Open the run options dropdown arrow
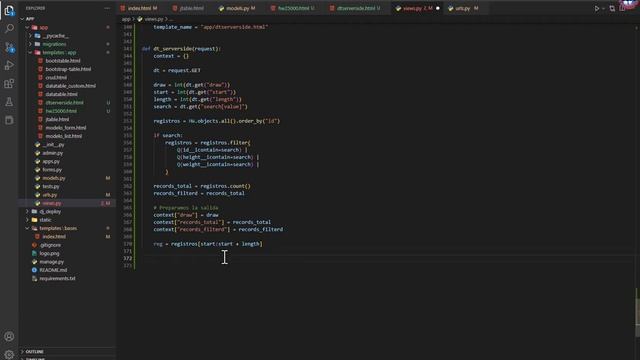This screenshot has width=640, height=360. tap(603, 9)
